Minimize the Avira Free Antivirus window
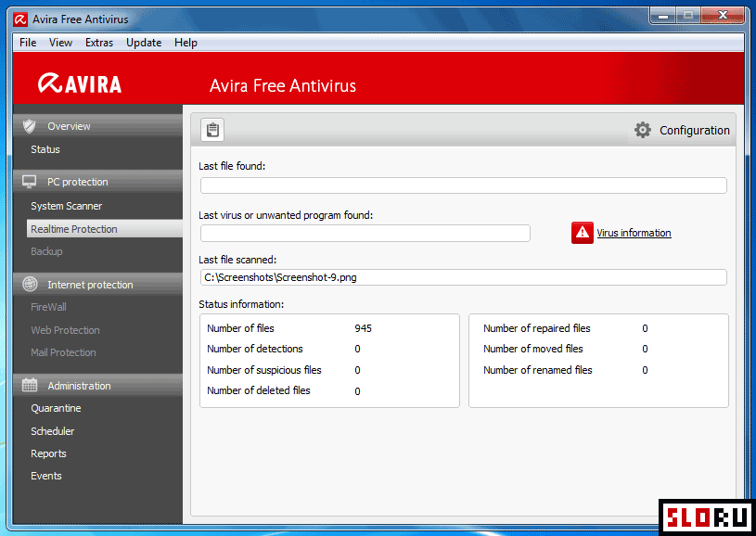Viewport: 756px width, 536px height. pos(663,16)
